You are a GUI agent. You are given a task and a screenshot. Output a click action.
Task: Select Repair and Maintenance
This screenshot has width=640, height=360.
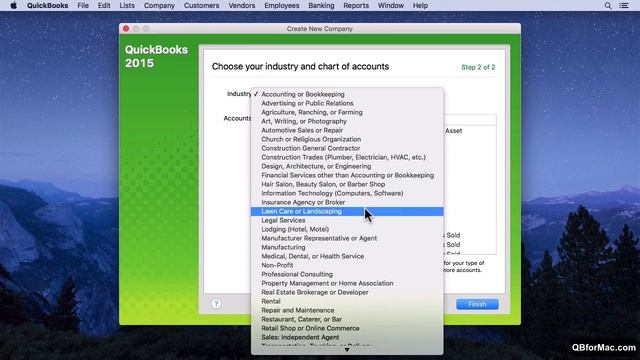pos(347,310)
